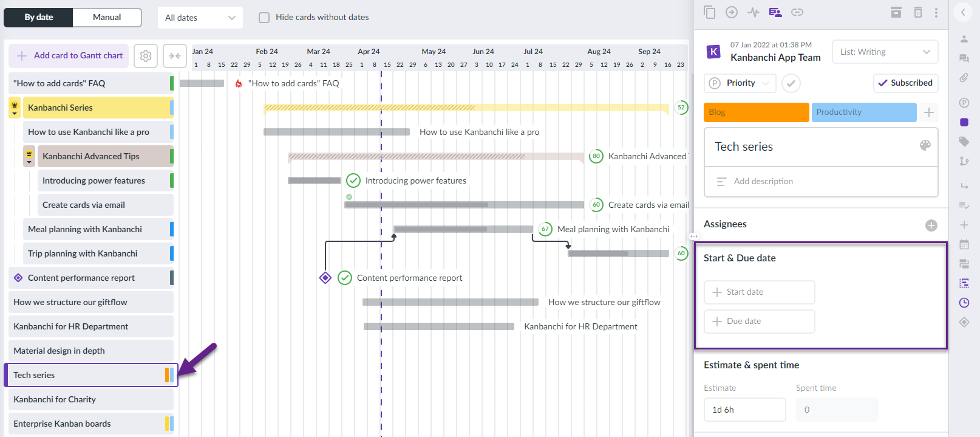
Task: Select Trip planning with Kanbanchi row
Action: [x=98, y=253]
